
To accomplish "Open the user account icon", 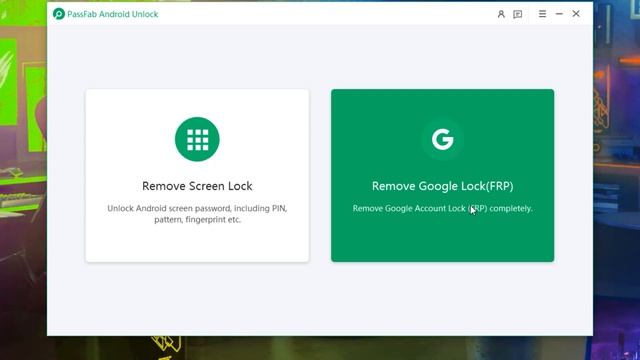I will tap(501, 14).
